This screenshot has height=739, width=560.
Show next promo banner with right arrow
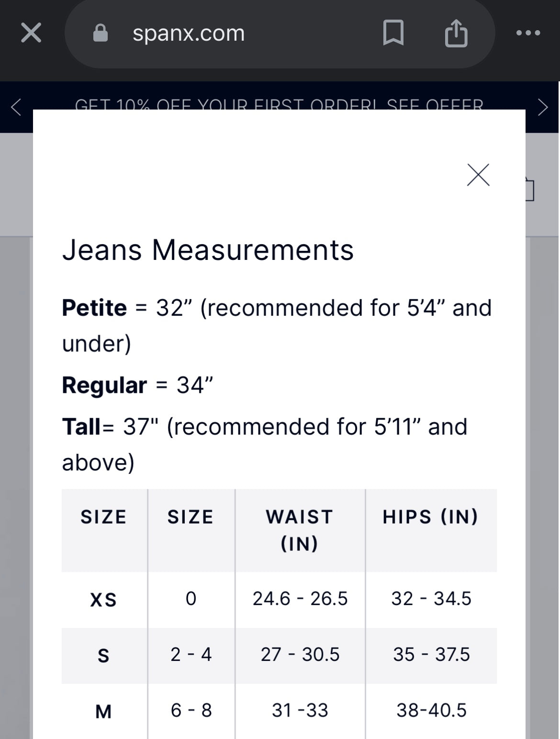pos(543,107)
